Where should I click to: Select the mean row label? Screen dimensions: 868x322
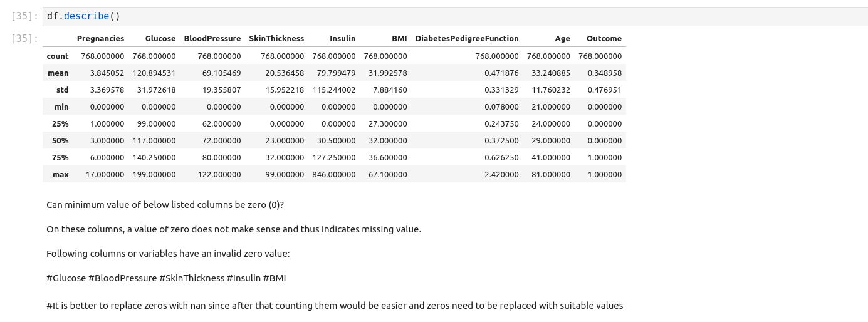pos(58,73)
